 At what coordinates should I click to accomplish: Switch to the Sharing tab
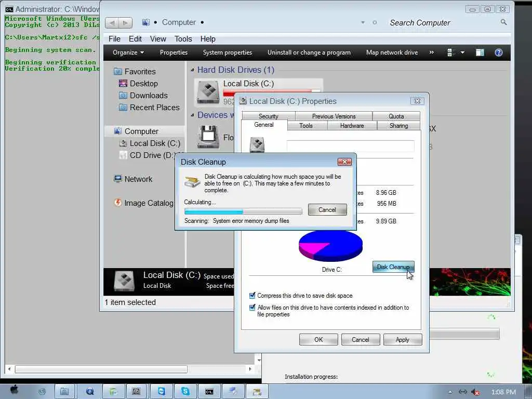(x=398, y=126)
